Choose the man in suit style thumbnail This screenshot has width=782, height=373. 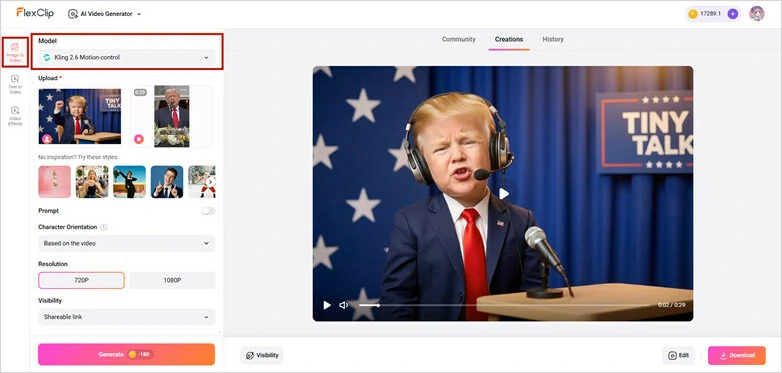pos(167,182)
